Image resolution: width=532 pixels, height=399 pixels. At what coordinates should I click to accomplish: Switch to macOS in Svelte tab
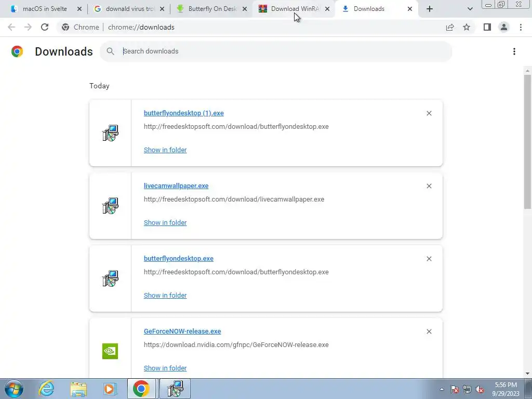[x=45, y=9]
